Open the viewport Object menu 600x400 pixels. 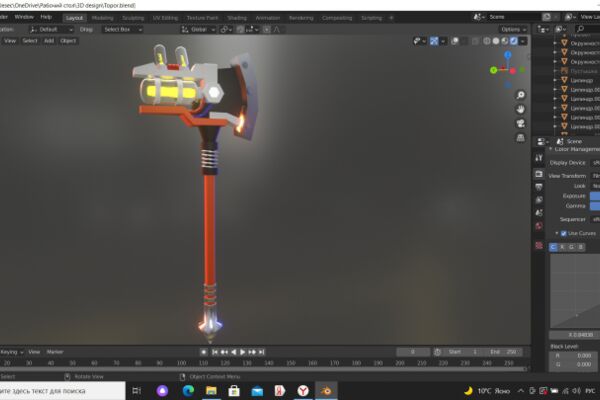click(68, 41)
